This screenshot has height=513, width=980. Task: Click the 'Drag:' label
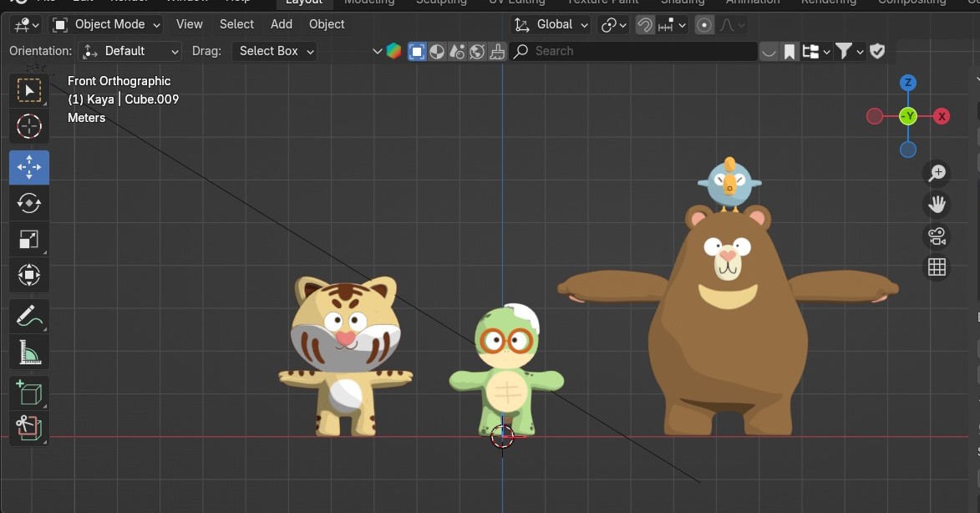(x=207, y=51)
